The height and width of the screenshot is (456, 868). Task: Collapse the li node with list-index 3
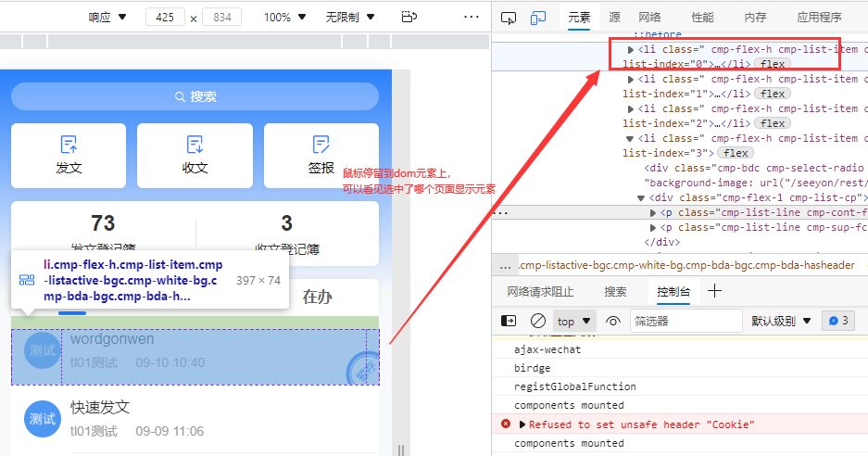630,138
